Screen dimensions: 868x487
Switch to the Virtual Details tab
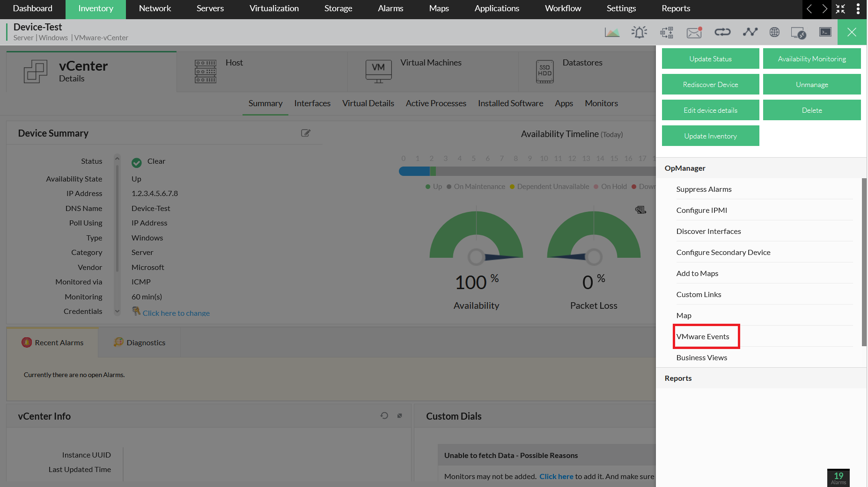[368, 103]
